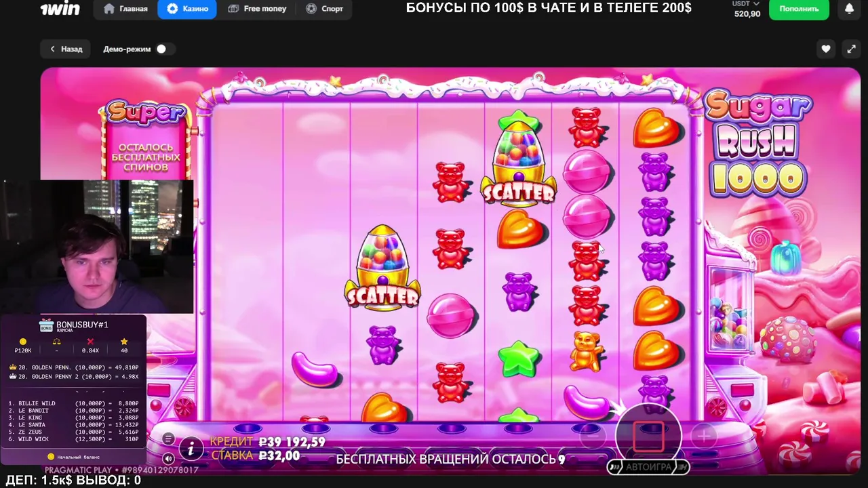Switch to the Казино tab
This screenshot has width=868, height=488.
[187, 9]
